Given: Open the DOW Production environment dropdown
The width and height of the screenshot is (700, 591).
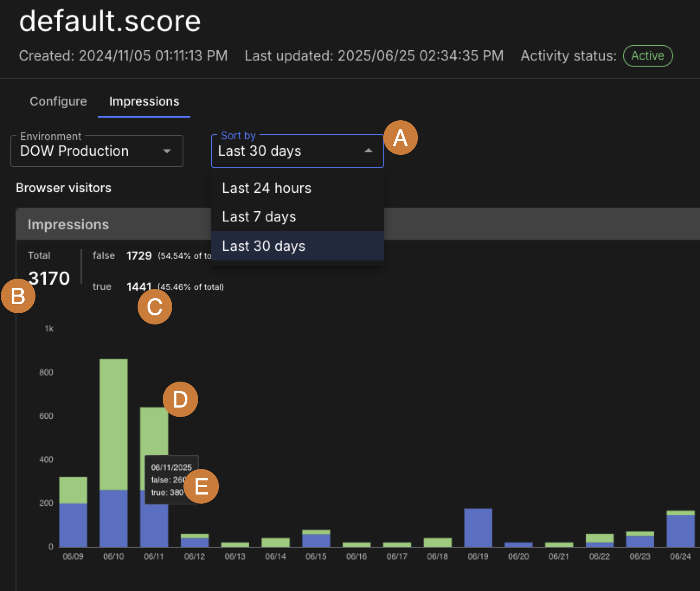Looking at the screenshot, I should click(x=96, y=151).
